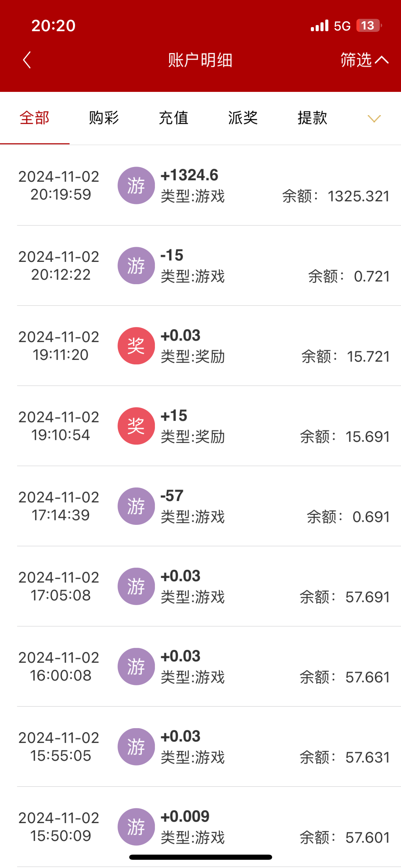Select the 全部 tab
The image size is (401, 868).
tap(35, 118)
